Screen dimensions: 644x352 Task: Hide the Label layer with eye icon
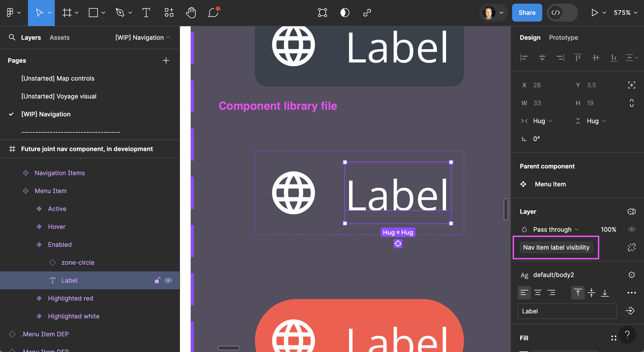pyautogui.click(x=168, y=280)
